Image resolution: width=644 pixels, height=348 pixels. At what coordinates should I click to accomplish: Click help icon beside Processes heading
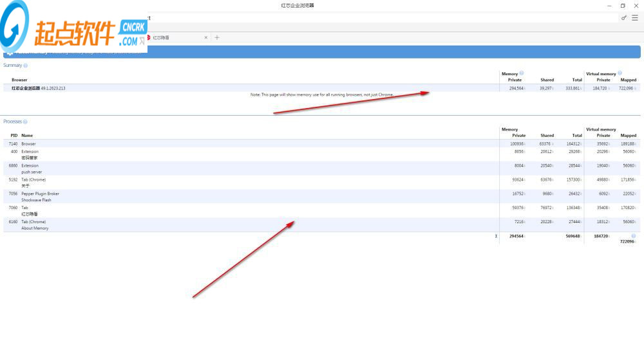coord(25,122)
